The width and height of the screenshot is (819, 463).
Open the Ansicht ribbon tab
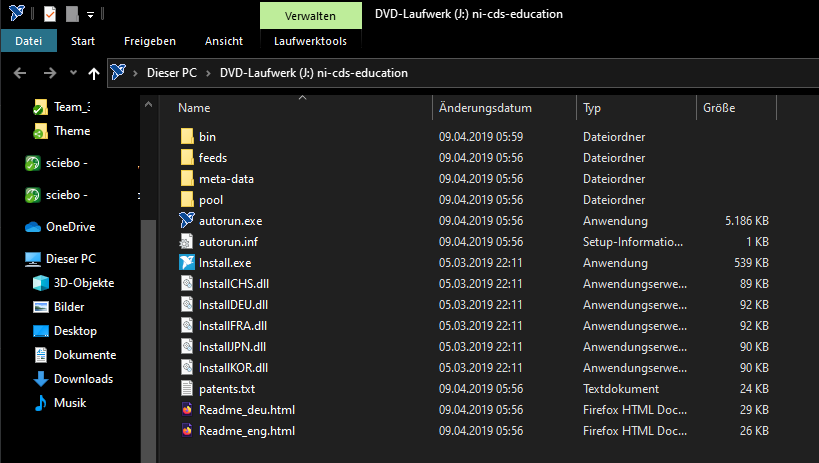[224, 41]
